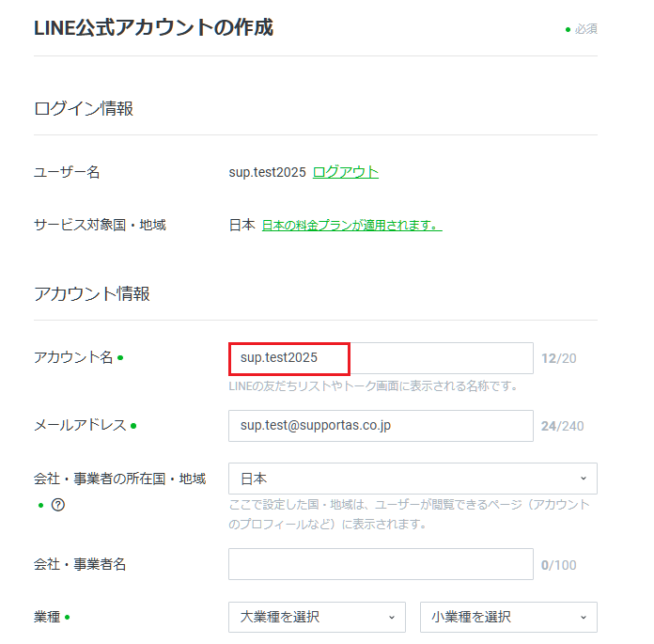Click the ユーザー名 value sup.test2025
The image size is (654, 644).
point(268,172)
